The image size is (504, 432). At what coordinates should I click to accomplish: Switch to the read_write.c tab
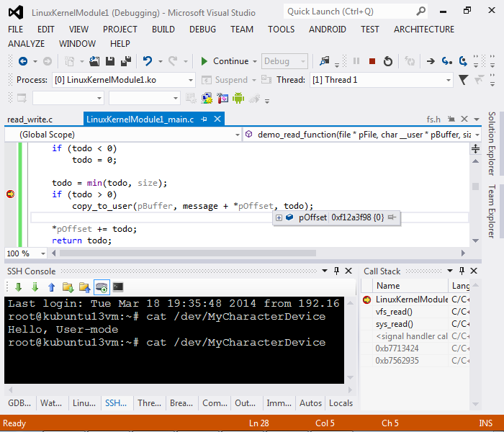click(x=30, y=120)
